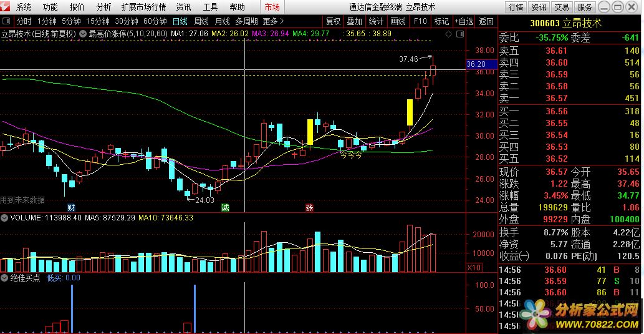Image resolution: width=644 pixels, height=334 pixels.
Task: Open 服务 service button
Action: (x=584, y=7)
